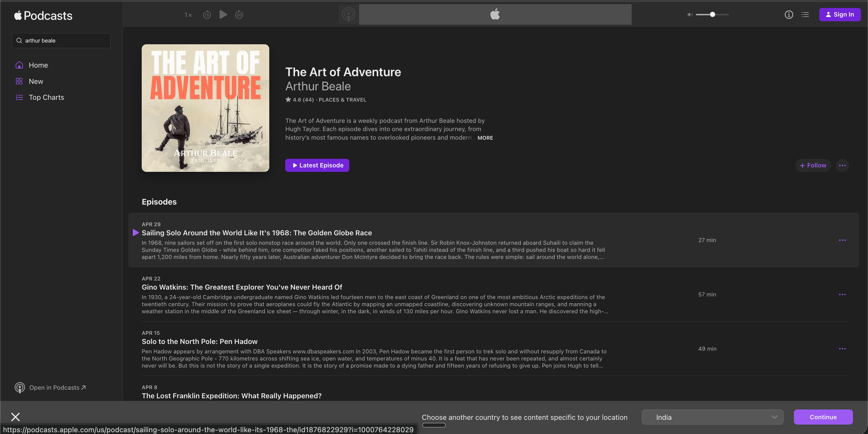Open options for Pen Hadow episode

point(842,349)
